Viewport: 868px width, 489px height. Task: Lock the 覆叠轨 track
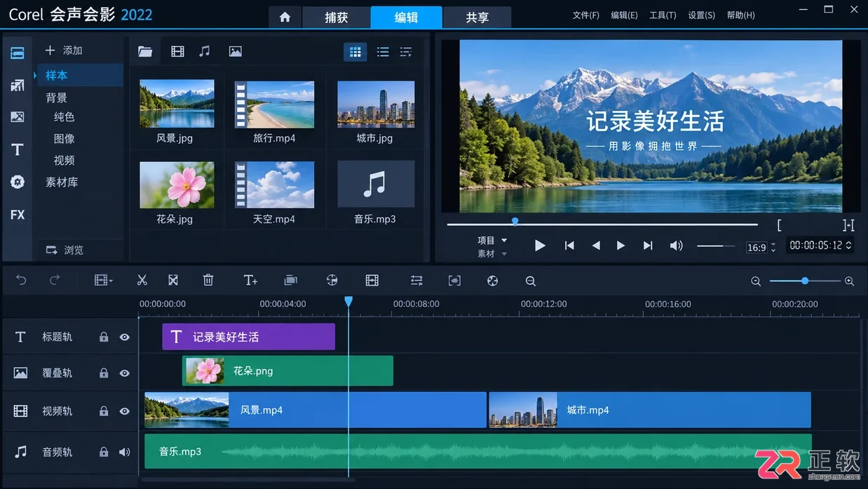[x=104, y=373]
